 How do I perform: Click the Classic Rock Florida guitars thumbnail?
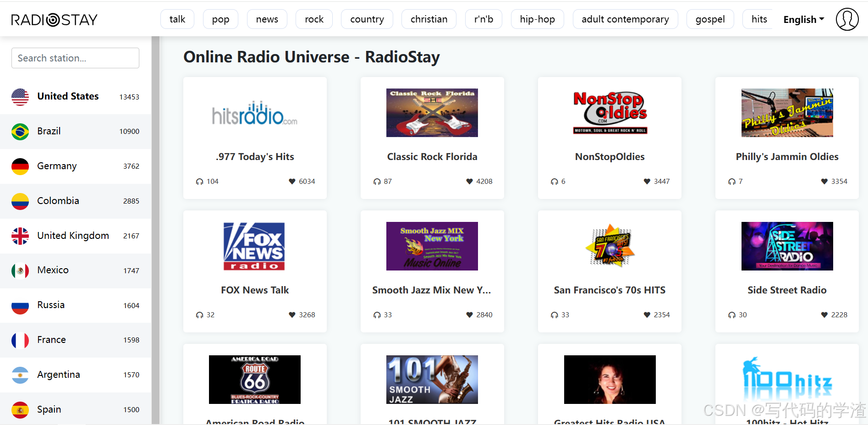click(432, 113)
